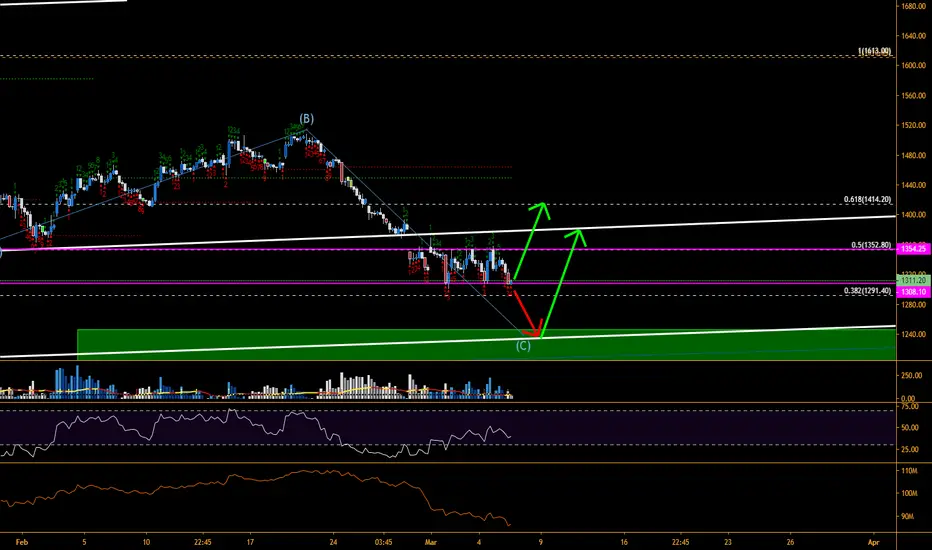
Task: Click the 1280.00 price axis label
Action: click(914, 305)
